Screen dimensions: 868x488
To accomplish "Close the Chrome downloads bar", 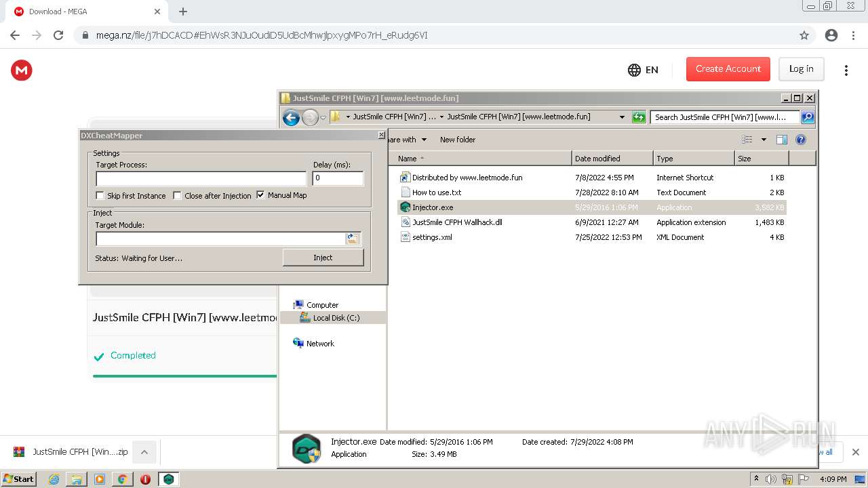I will click(x=855, y=452).
